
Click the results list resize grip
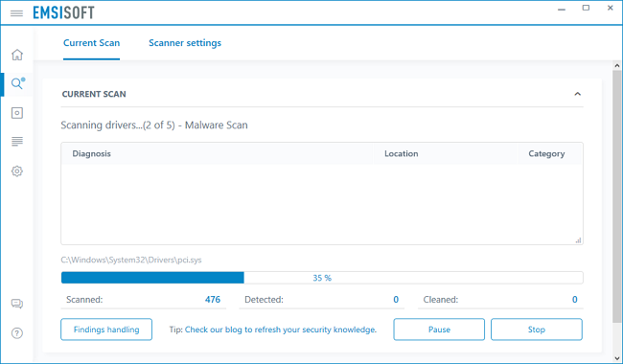pyautogui.click(x=579, y=240)
